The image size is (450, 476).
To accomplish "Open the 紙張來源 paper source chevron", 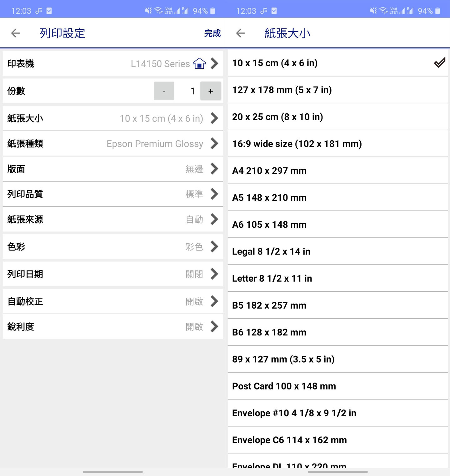I will click(x=214, y=220).
